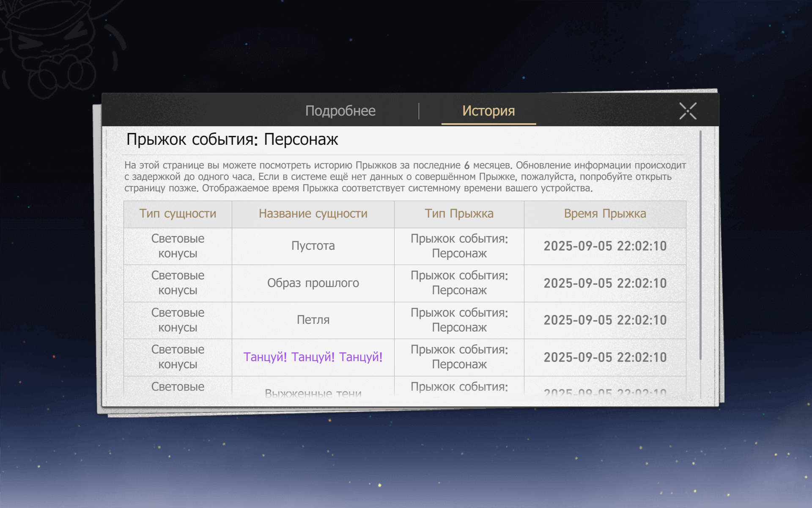The width and height of the screenshot is (812, 508).
Task: Click the Выжженные тени entry
Action: [313, 392]
